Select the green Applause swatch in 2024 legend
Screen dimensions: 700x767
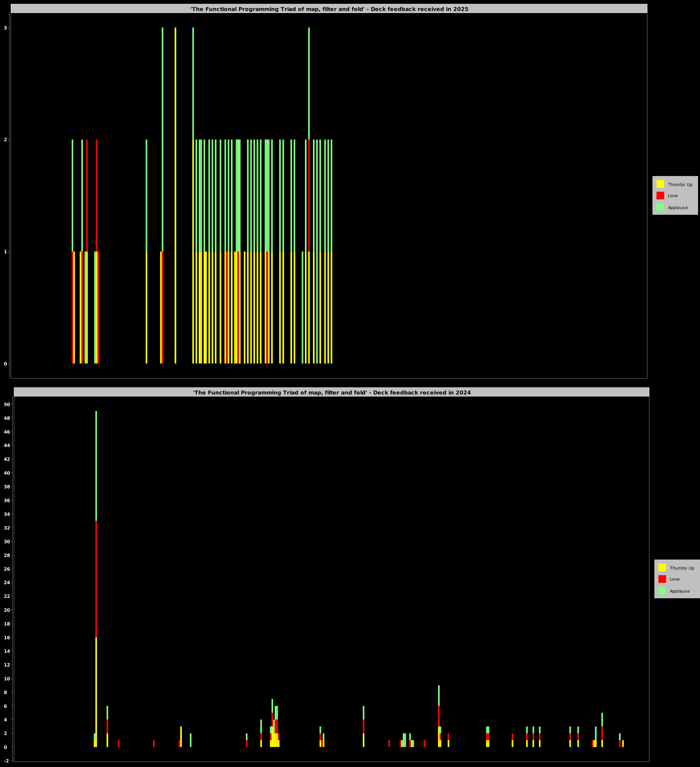pos(662,591)
